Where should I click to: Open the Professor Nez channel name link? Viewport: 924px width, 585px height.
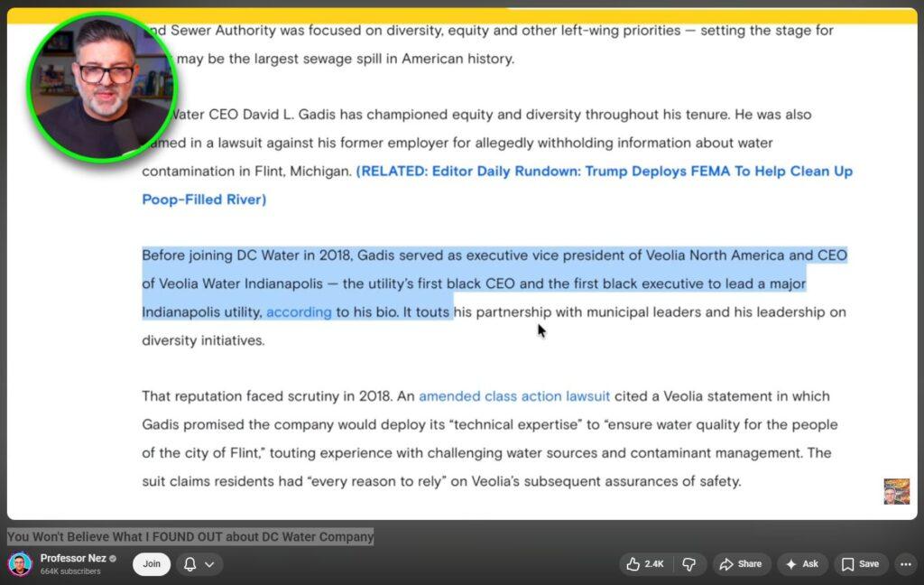pos(73,559)
